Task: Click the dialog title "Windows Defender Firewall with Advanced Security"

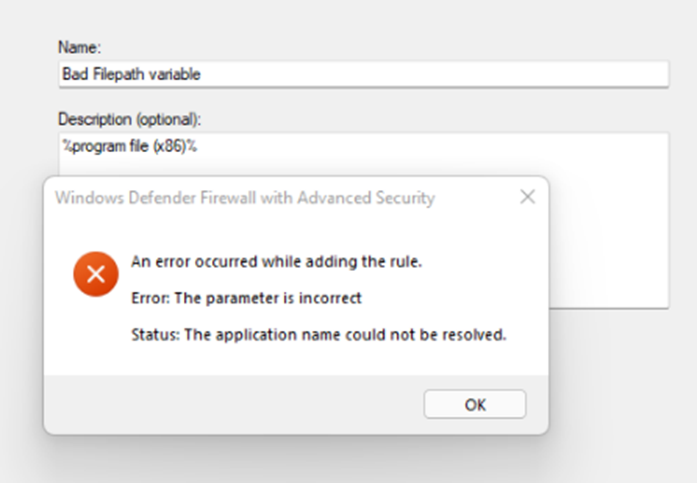Action: click(x=245, y=198)
